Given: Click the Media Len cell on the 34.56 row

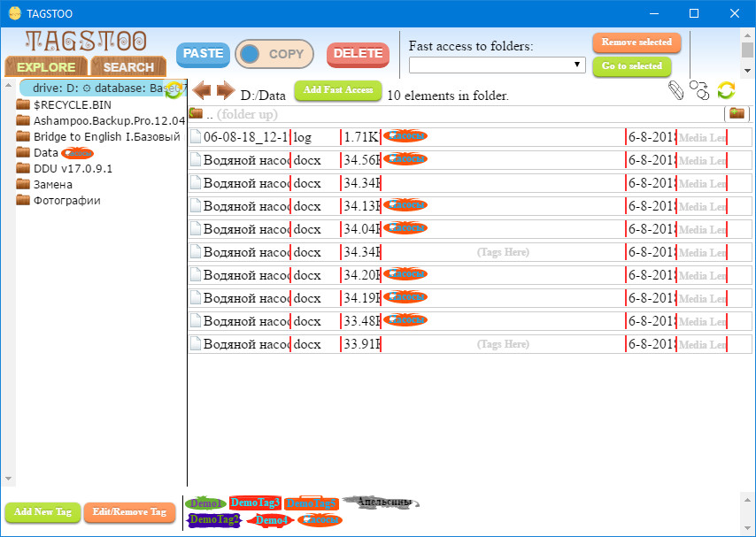Looking at the screenshot, I should [702, 160].
